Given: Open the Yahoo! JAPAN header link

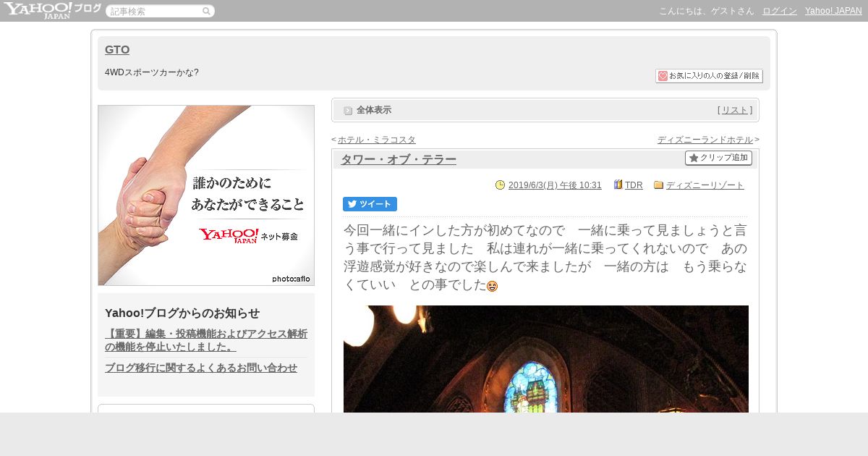Looking at the screenshot, I should coord(833,11).
